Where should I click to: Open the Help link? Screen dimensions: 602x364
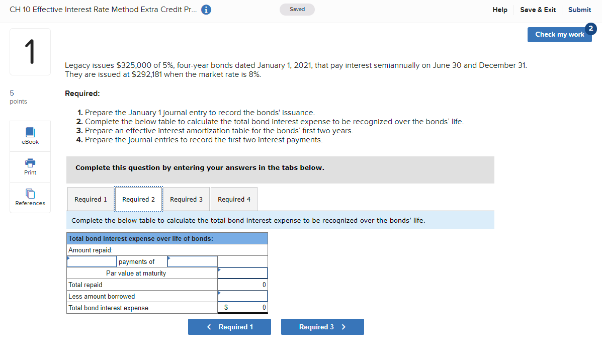(499, 10)
